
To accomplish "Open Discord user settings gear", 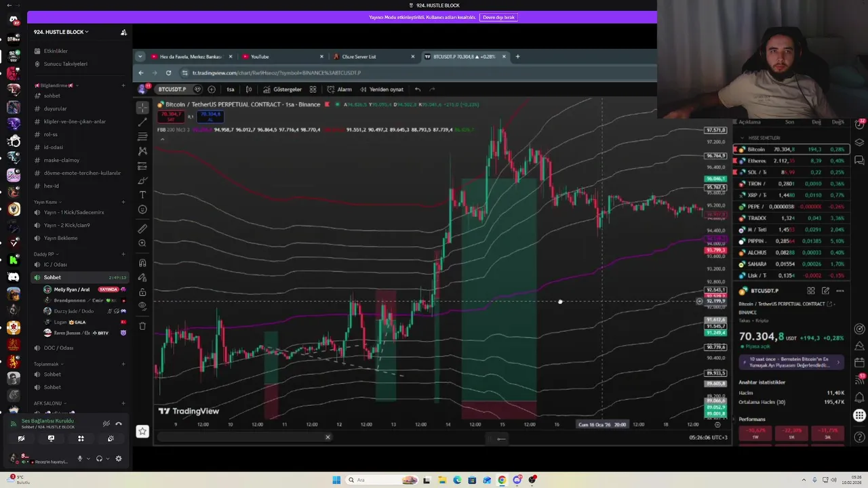I will tap(119, 459).
